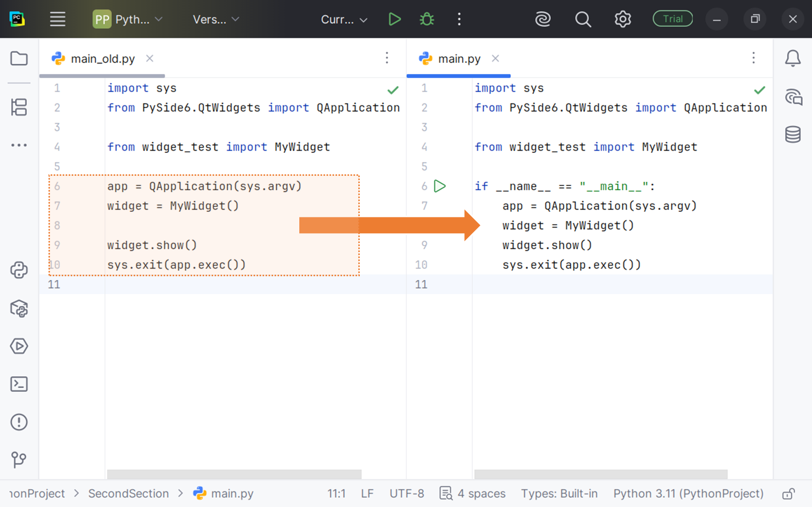Click the 'import sys' line in main.py
This screenshot has height=507, width=812.
point(509,88)
